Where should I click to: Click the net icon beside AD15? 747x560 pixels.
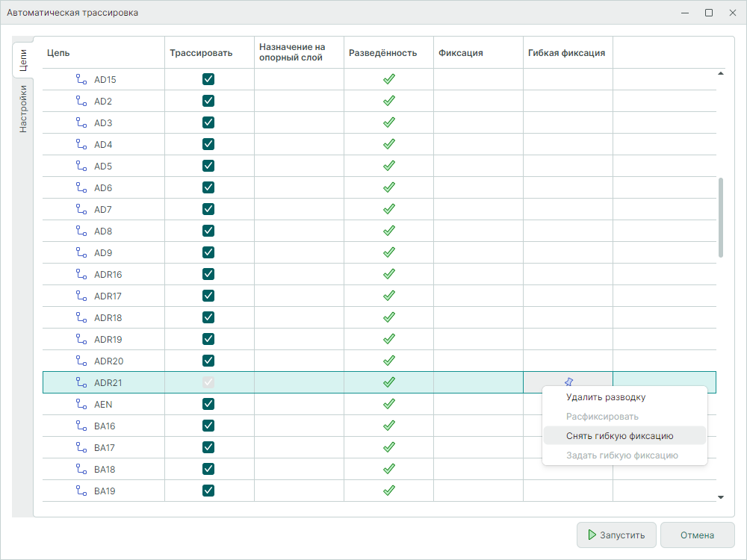click(x=81, y=79)
